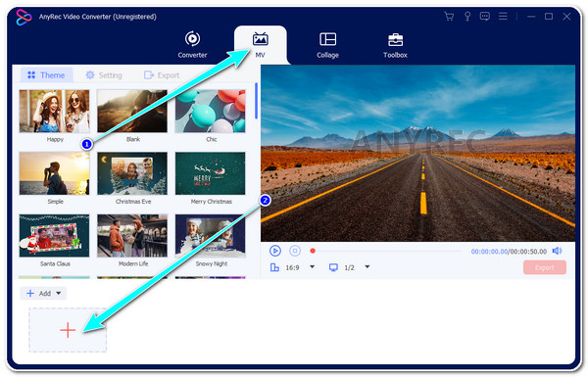Maximize the AnyRec window
This screenshot has width=588, height=377.
(549, 16)
